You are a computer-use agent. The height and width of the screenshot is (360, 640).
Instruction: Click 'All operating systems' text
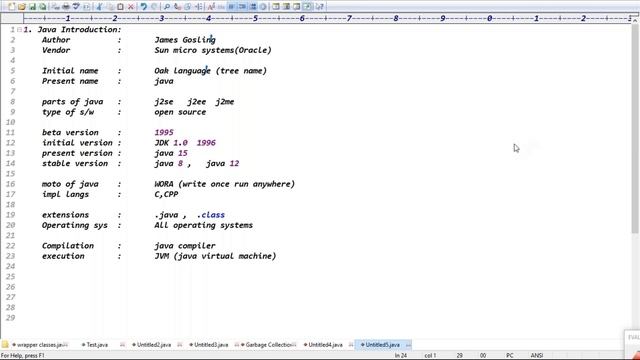point(204,225)
